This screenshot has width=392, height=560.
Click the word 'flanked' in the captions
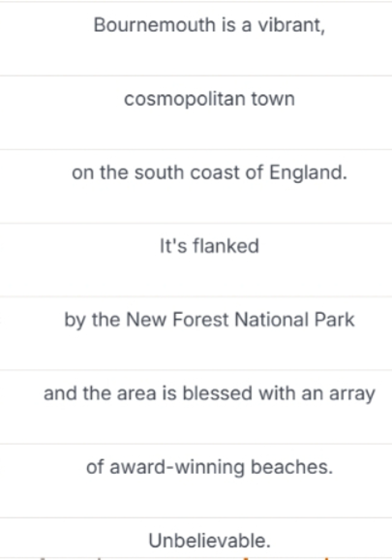[x=226, y=246]
